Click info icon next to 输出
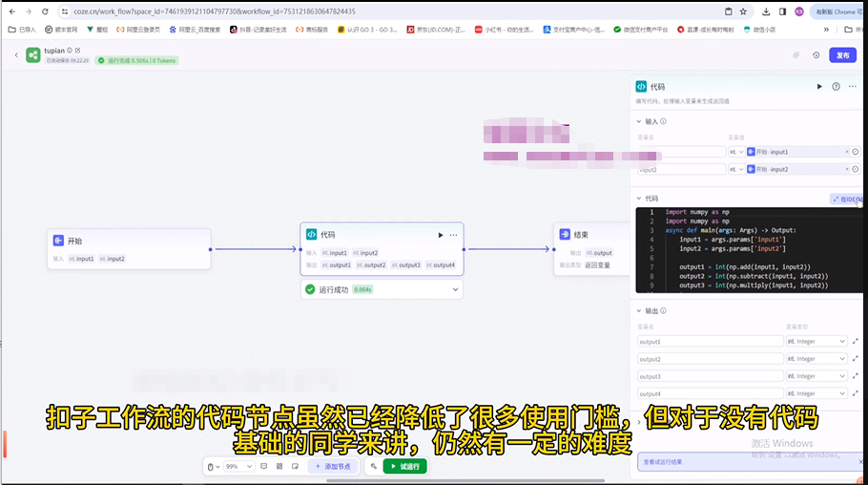 point(663,311)
